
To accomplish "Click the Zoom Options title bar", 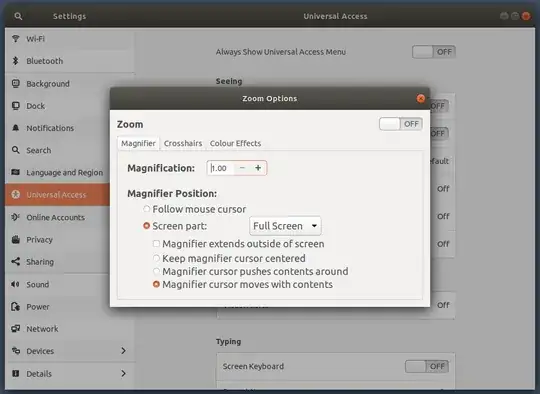I will pyautogui.click(x=270, y=98).
